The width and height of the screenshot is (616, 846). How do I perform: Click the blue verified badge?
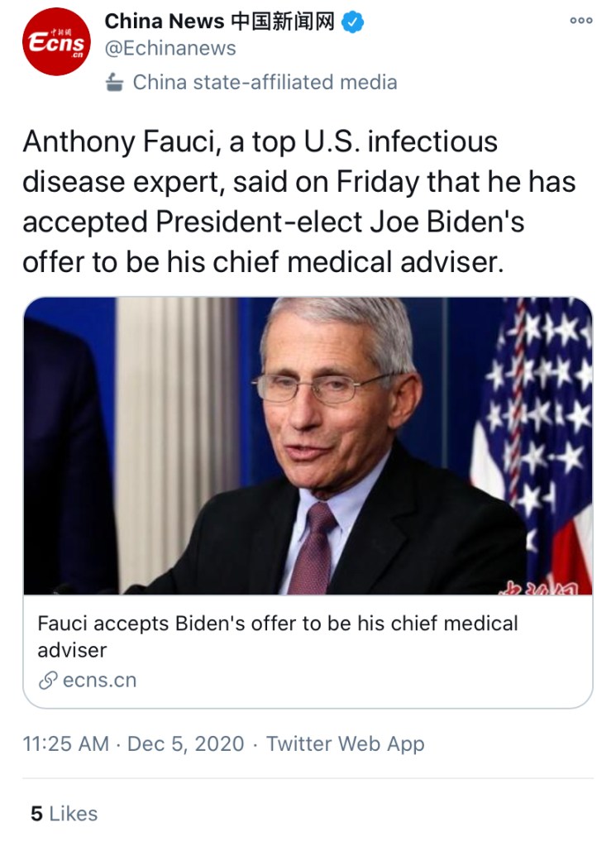(x=353, y=22)
